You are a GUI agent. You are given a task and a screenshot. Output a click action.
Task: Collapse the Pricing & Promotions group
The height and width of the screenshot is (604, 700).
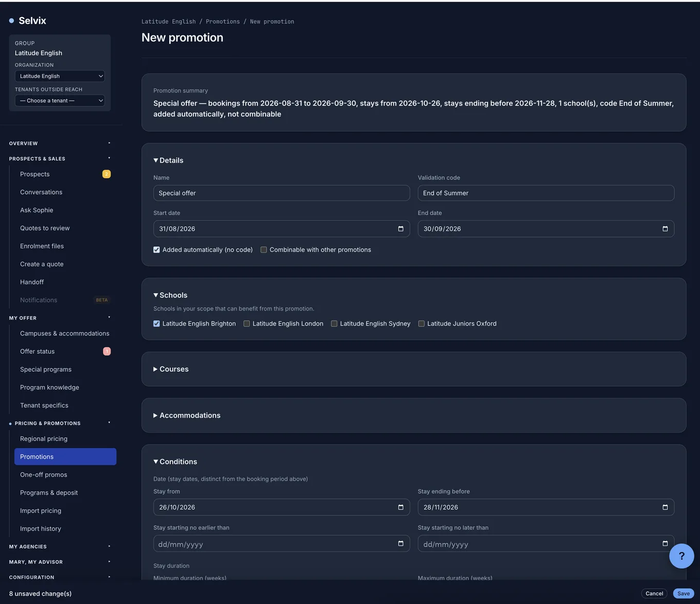click(60, 423)
